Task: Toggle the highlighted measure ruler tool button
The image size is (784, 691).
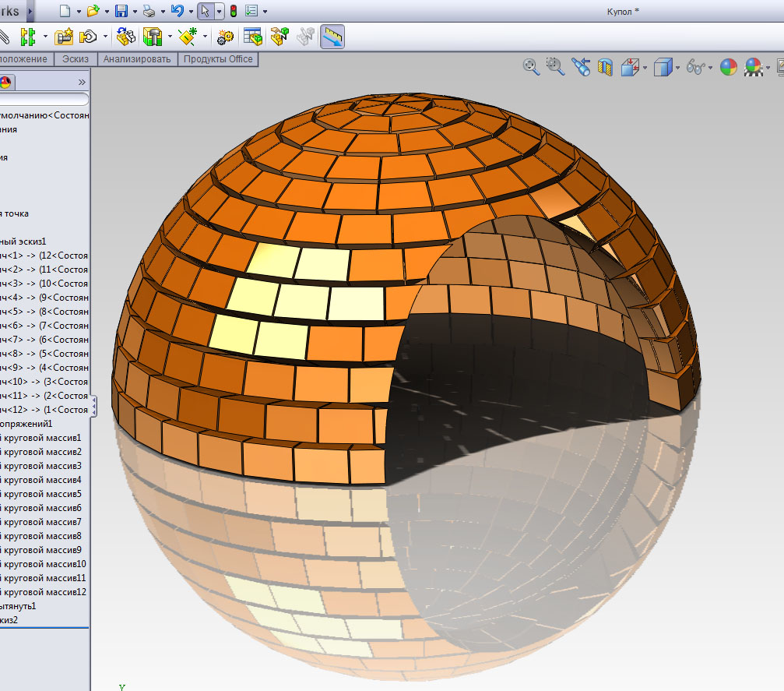Action: (x=332, y=36)
